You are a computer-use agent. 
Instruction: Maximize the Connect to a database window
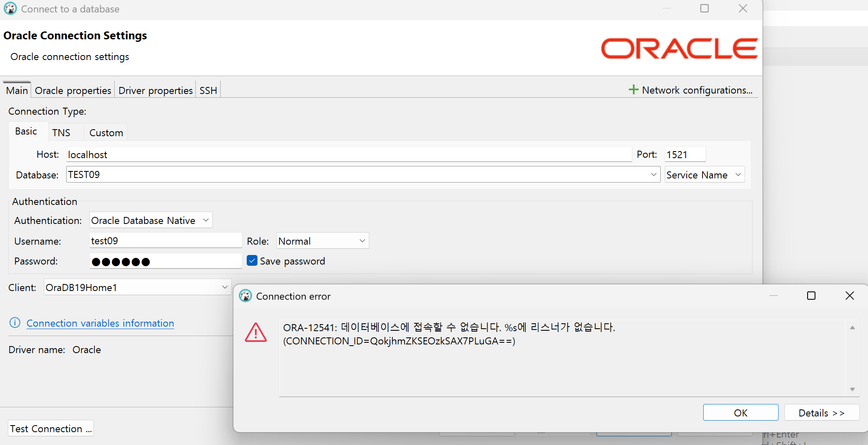(704, 8)
